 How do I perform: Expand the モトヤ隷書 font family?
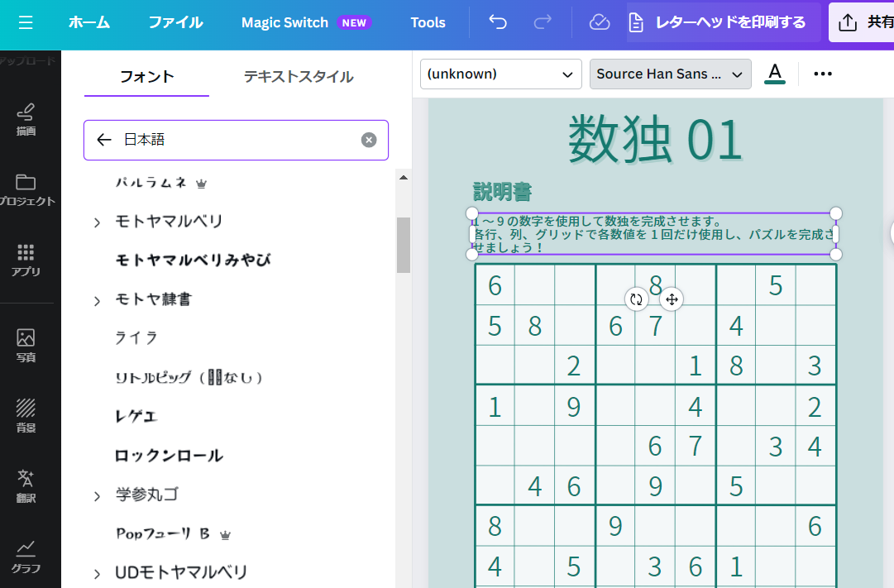[x=97, y=300]
